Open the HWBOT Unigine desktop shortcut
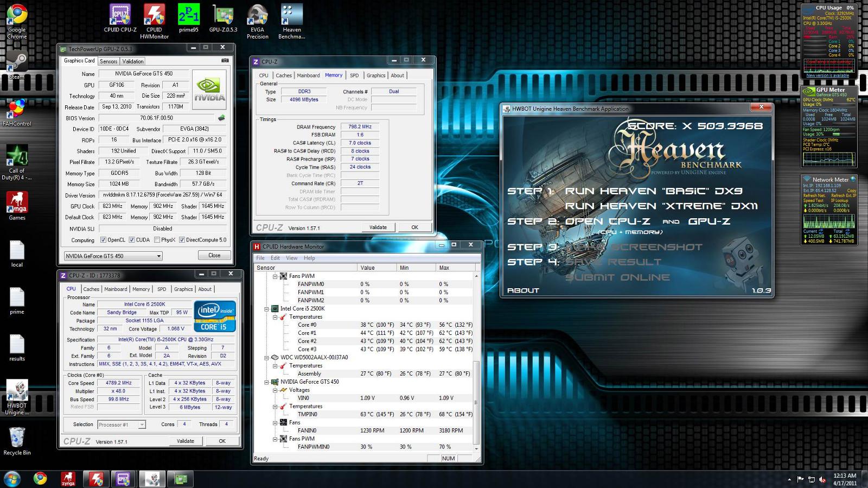Screen dimensions: 868x488 (17, 398)
